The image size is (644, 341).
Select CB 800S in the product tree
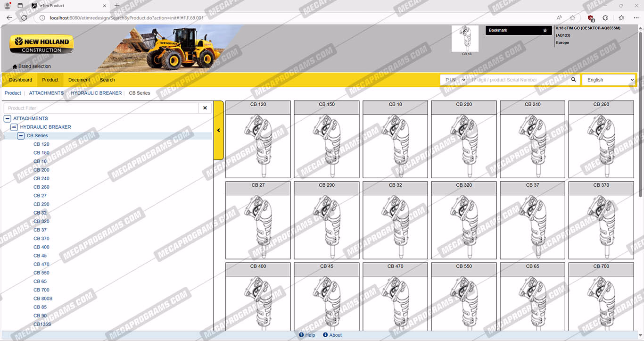click(43, 299)
